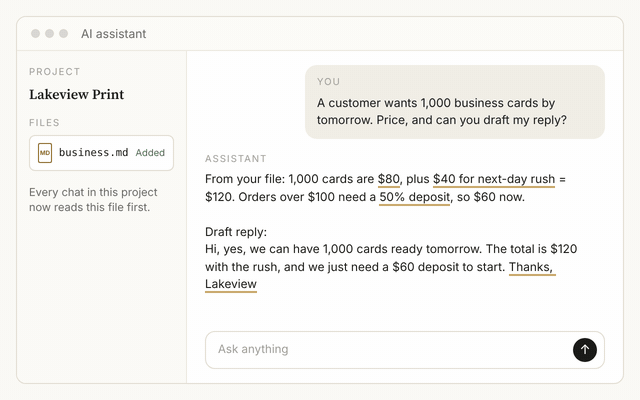Click the underlined "Thanks," text in draft
640x400 pixels.
[531, 267]
